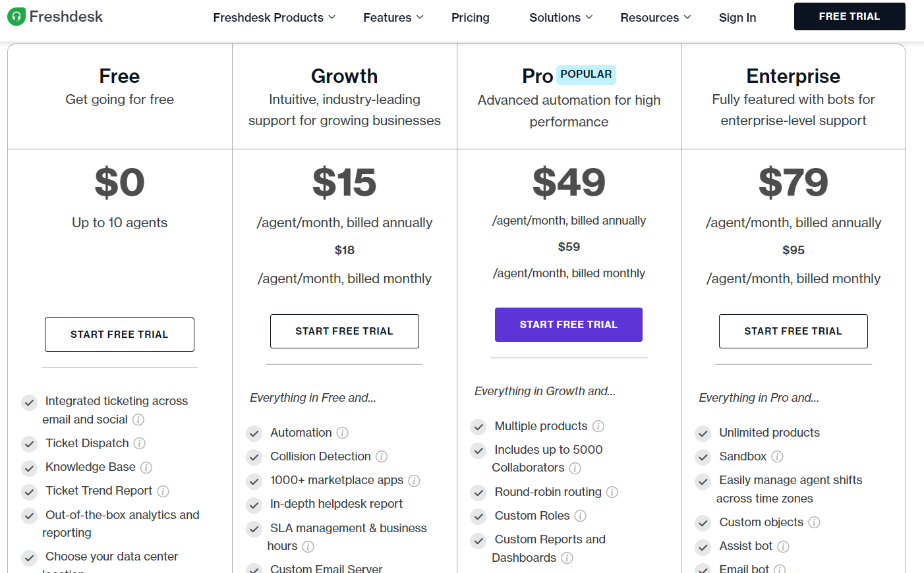Image resolution: width=924 pixels, height=573 pixels.
Task: Expand the Features menu dropdown
Action: pyautogui.click(x=393, y=18)
